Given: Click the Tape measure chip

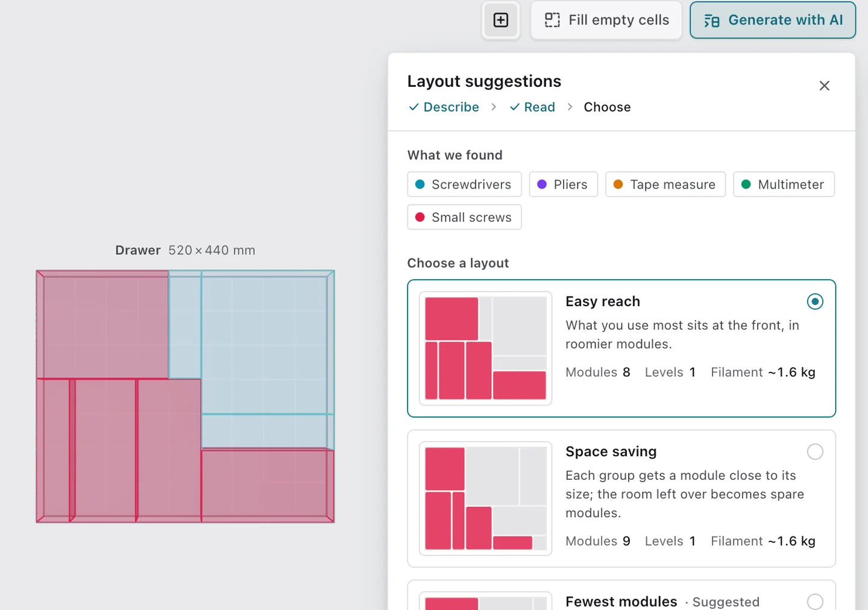Looking at the screenshot, I should (665, 184).
